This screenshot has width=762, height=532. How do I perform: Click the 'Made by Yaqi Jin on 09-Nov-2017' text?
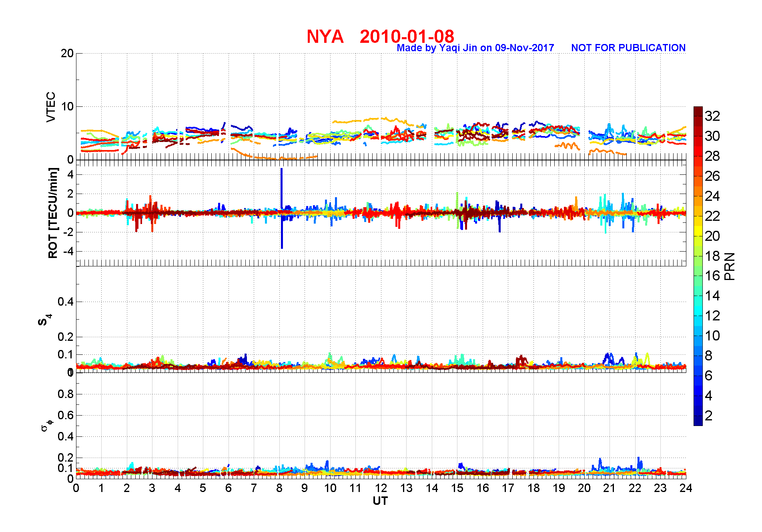[x=475, y=48]
